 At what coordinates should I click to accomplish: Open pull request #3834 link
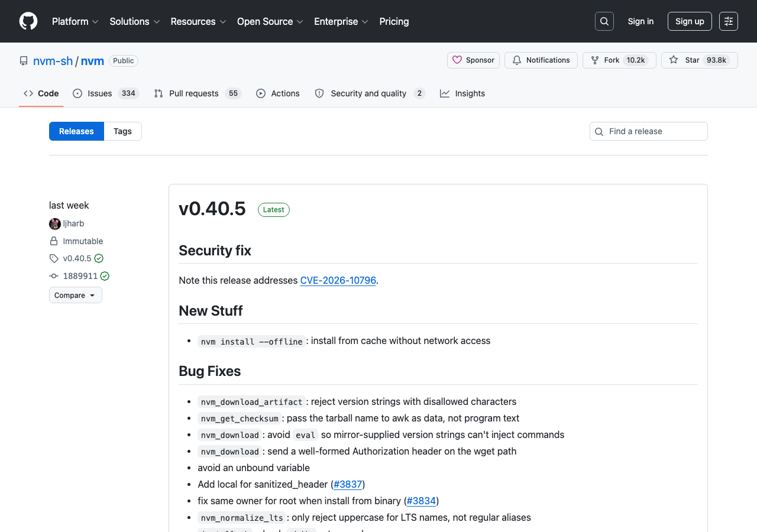(x=421, y=501)
